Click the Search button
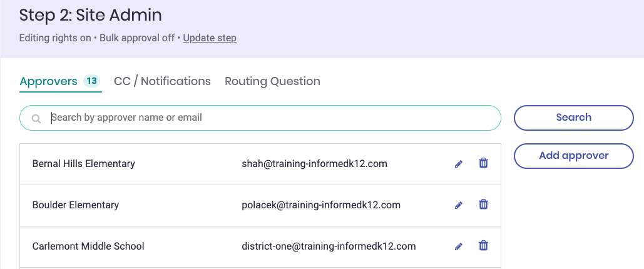Image resolution: width=644 pixels, height=269 pixels. [574, 118]
